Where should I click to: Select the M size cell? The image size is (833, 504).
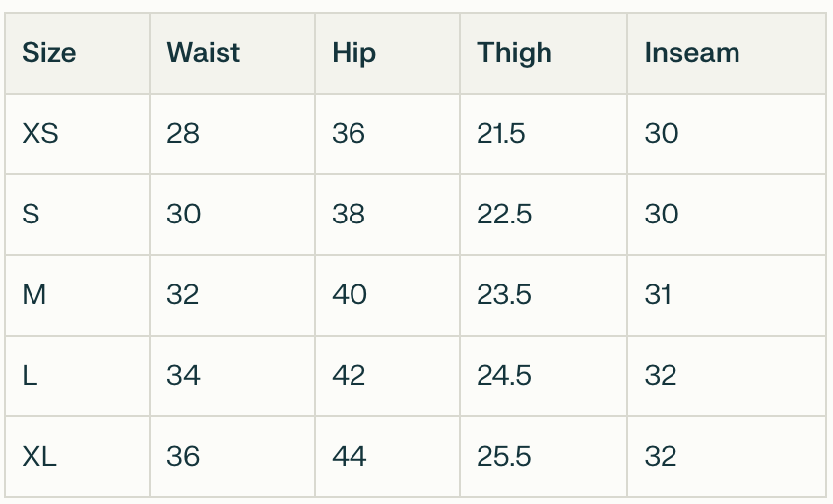click(x=34, y=295)
